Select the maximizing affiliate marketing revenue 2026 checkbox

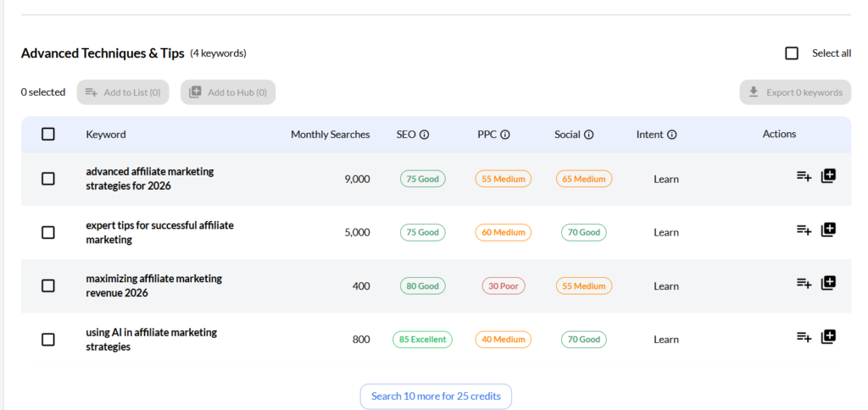[48, 286]
